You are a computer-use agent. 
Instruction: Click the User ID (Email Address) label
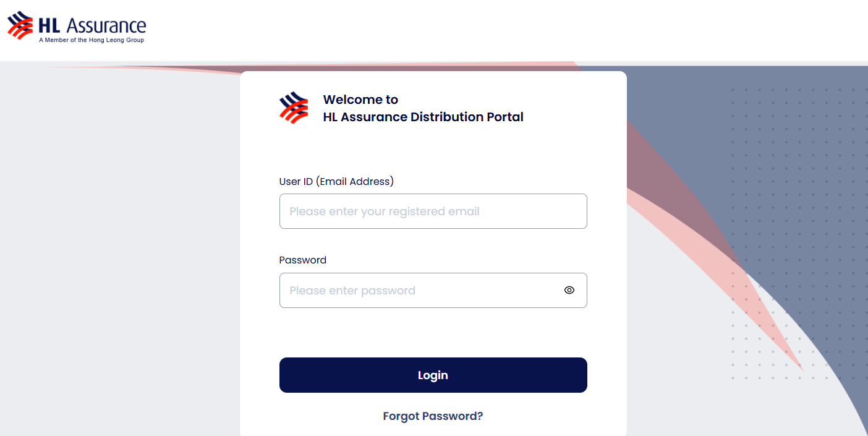[x=336, y=181]
